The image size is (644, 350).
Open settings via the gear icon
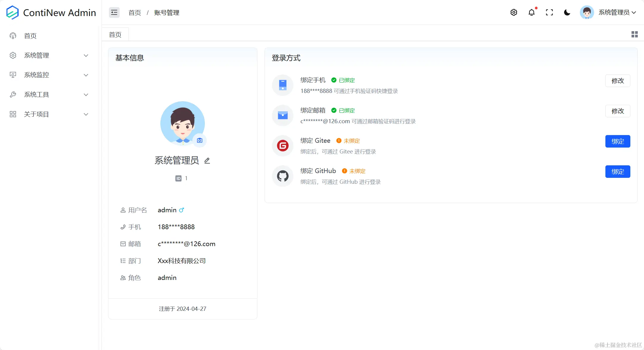[514, 12]
